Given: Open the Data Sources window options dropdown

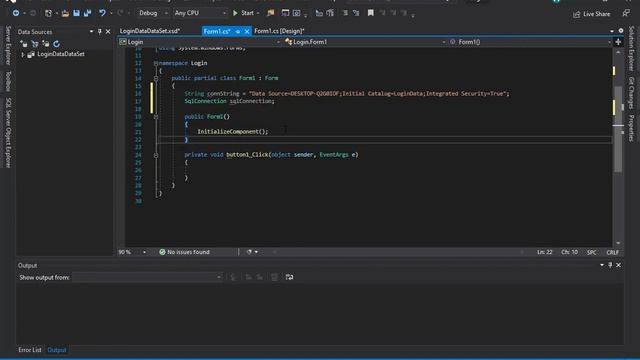Looking at the screenshot, I should click(91, 31).
